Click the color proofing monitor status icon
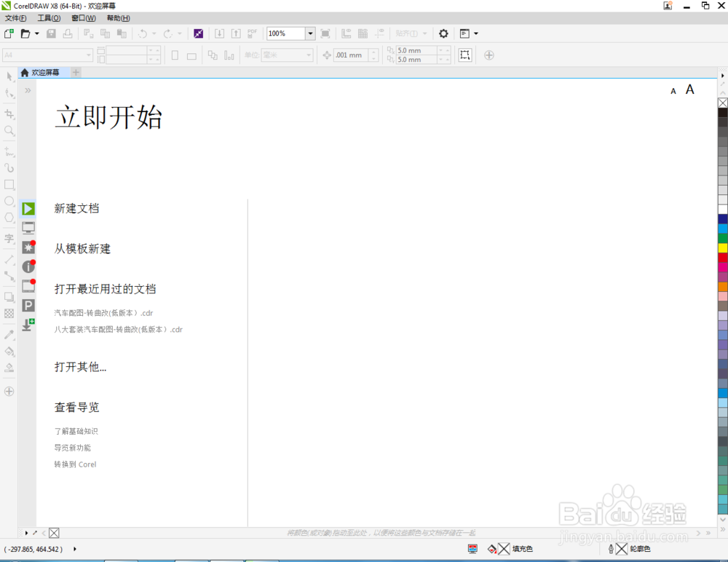 click(x=472, y=549)
